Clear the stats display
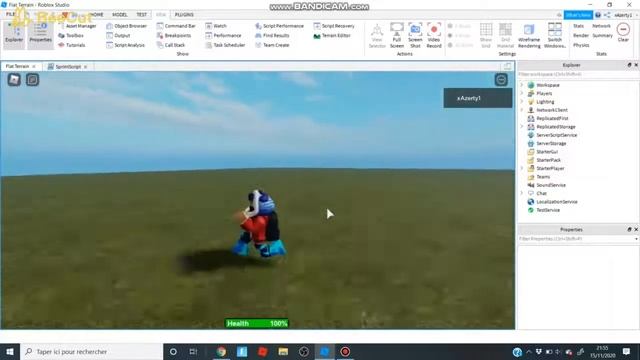 click(623, 33)
